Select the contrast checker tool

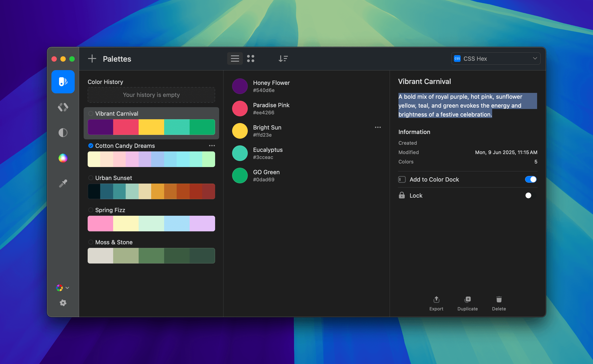63,133
